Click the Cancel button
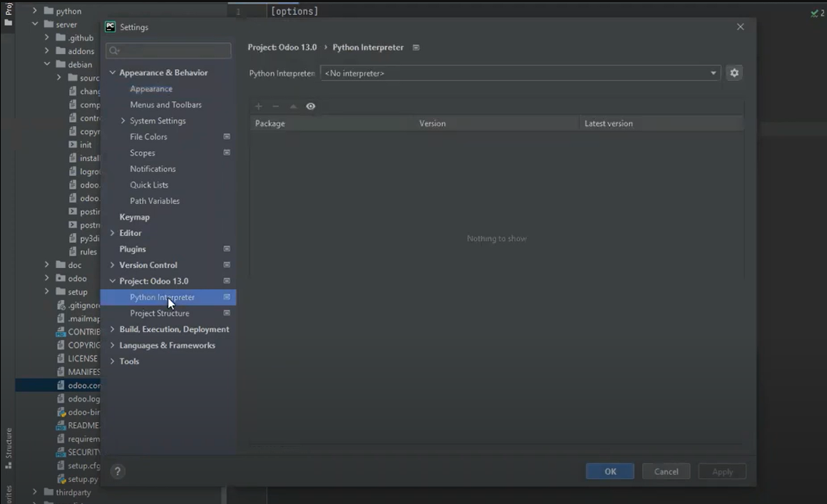This screenshot has width=827, height=504. coord(666,471)
